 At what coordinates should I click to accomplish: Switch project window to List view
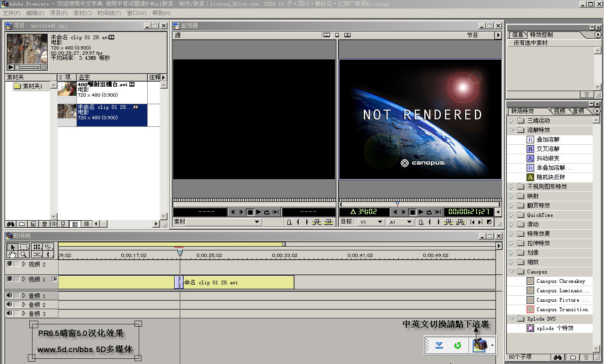(x=86, y=224)
